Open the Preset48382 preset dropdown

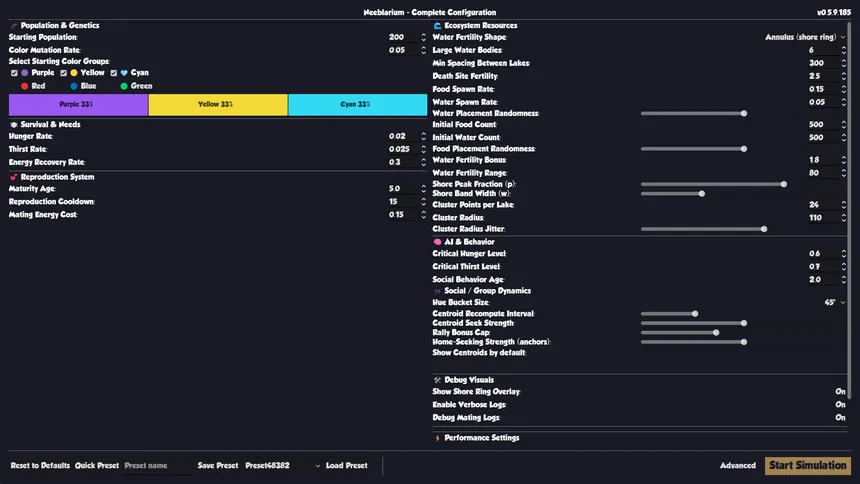pyautogui.click(x=282, y=465)
